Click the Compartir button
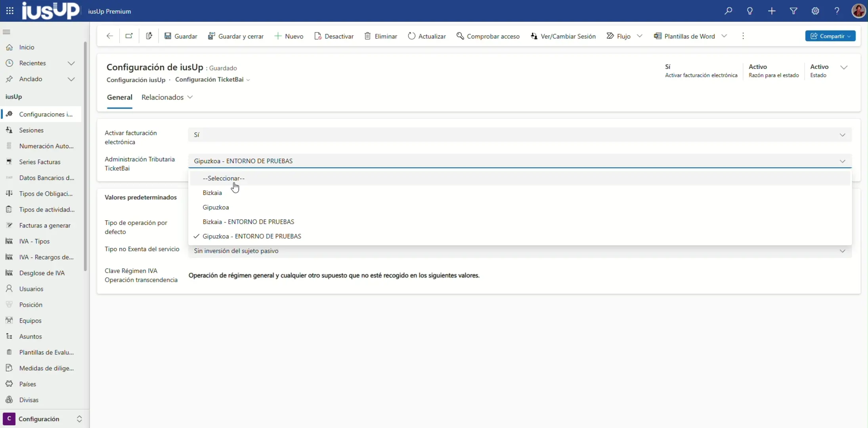The height and width of the screenshot is (428, 868). [830, 36]
